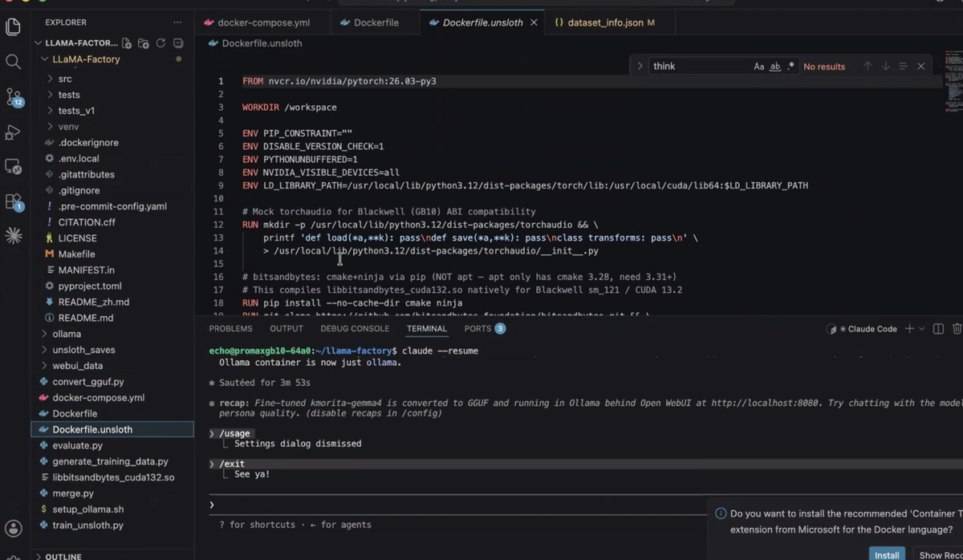Image resolution: width=963 pixels, height=560 pixels.
Task: Click the terminal prompt input line
Action: pos(457,505)
